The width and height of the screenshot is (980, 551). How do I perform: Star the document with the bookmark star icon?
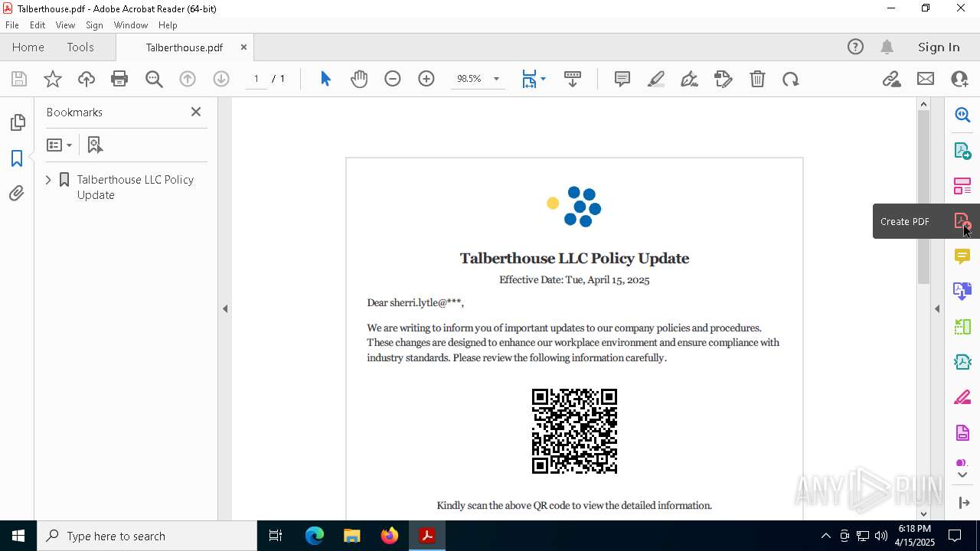[53, 79]
